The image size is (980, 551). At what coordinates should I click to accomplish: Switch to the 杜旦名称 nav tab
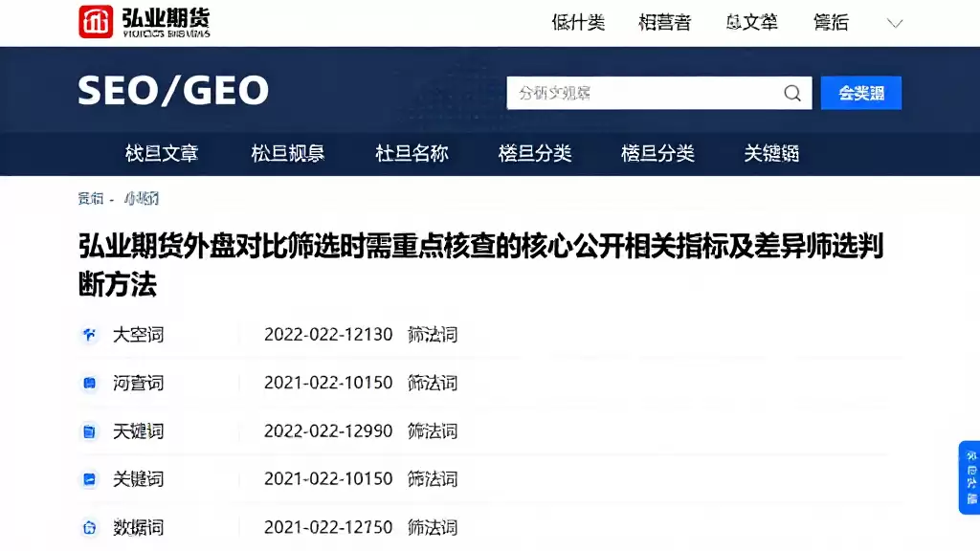[x=412, y=153]
